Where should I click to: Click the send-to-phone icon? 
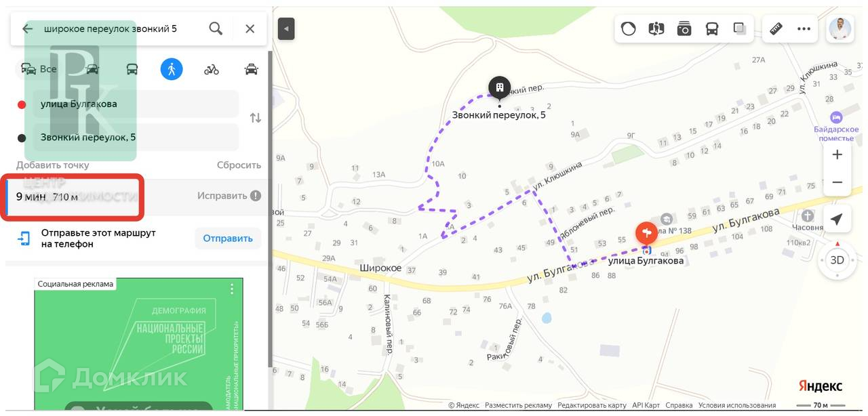click(24, 238)
